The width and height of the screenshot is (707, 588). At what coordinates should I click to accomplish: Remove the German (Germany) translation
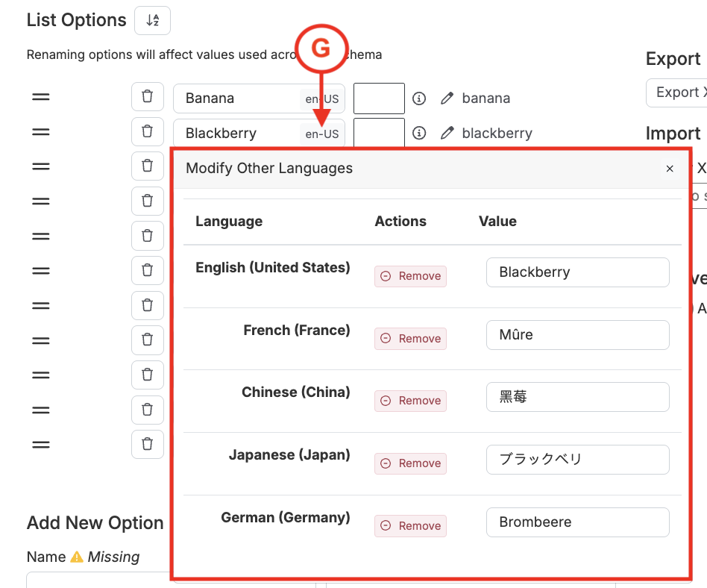pyautogui.click(x=410, y=526)
